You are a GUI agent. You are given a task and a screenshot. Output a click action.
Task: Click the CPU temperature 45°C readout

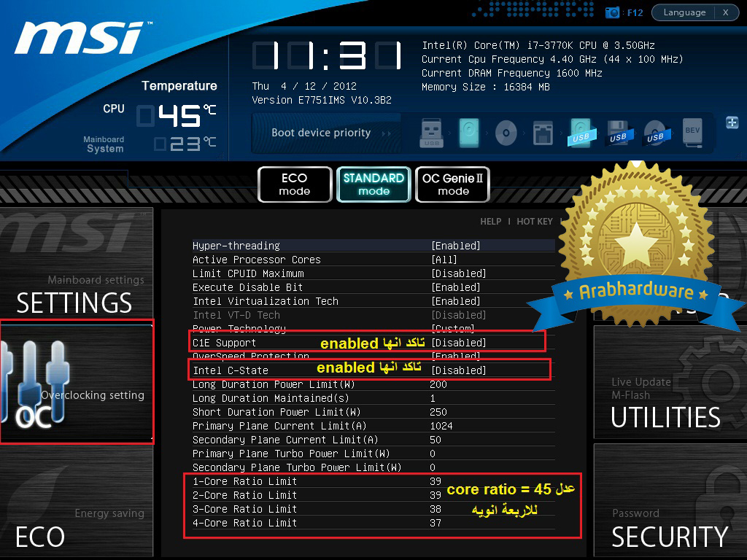click(x=177, y=116)
